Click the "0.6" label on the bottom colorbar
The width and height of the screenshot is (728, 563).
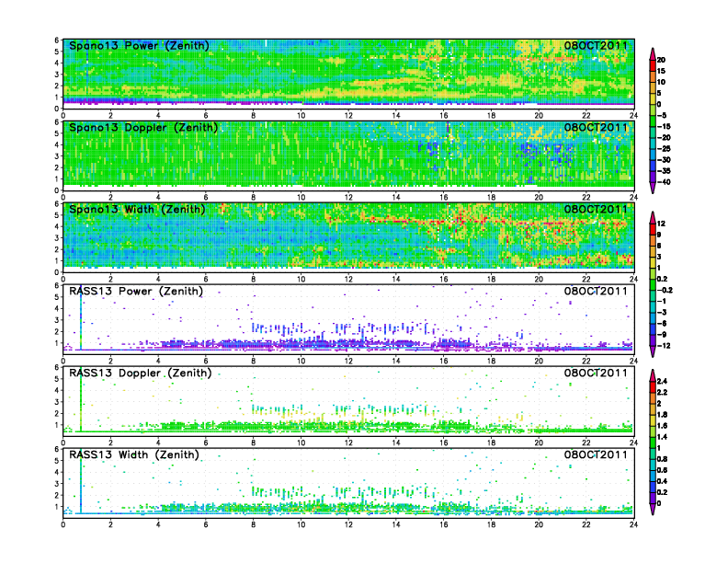coord(662,471)
